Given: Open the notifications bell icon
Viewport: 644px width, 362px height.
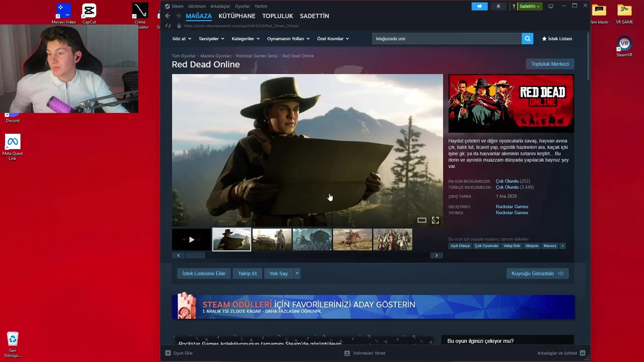Looking at the screenshot, I should 499,6.
